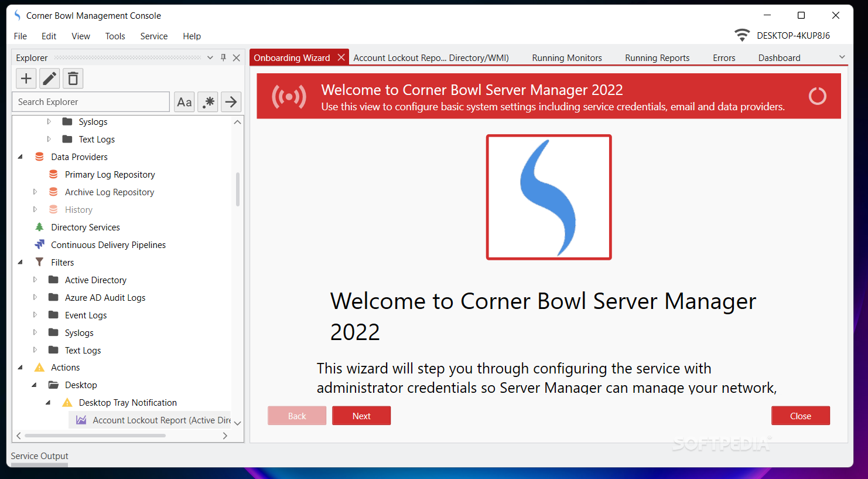Open the View menu

[x=81, y=36]
